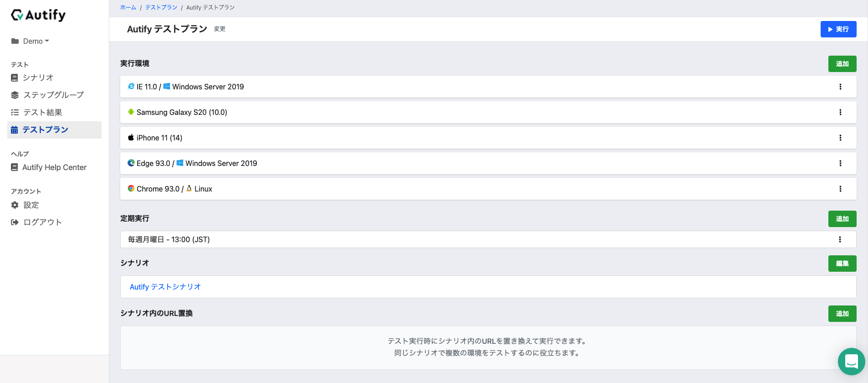868x383 pixels.
Task: Click the 設定 gear icon
Action: coord(15,205)
